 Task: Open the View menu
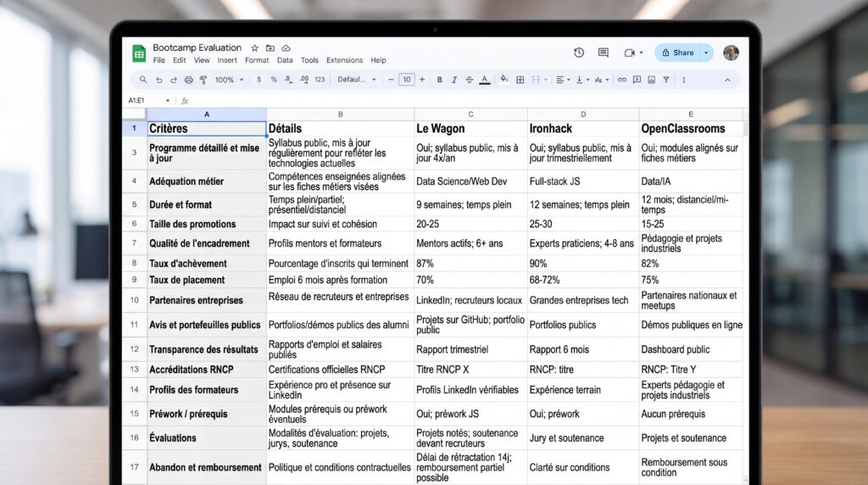click(x=202, y=60)
